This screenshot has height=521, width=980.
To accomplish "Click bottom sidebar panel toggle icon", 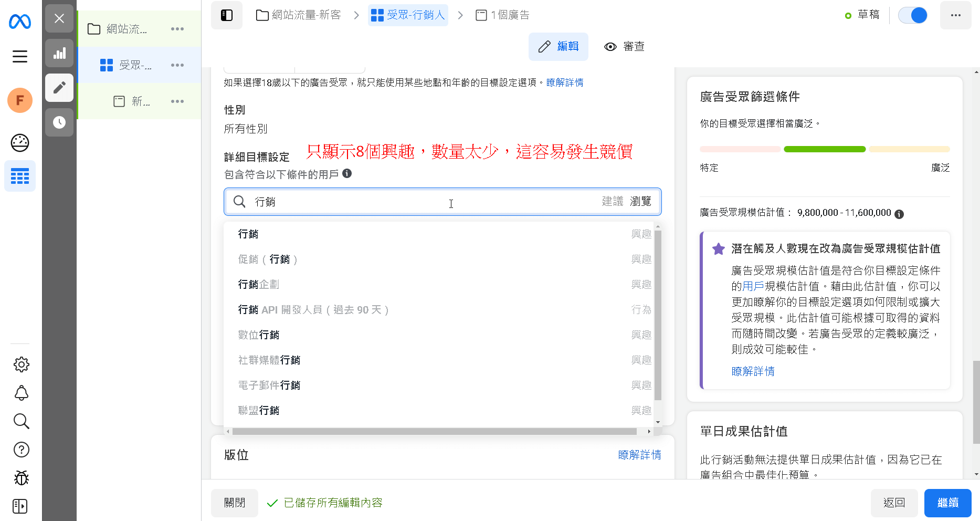I will tap(20, 506).
